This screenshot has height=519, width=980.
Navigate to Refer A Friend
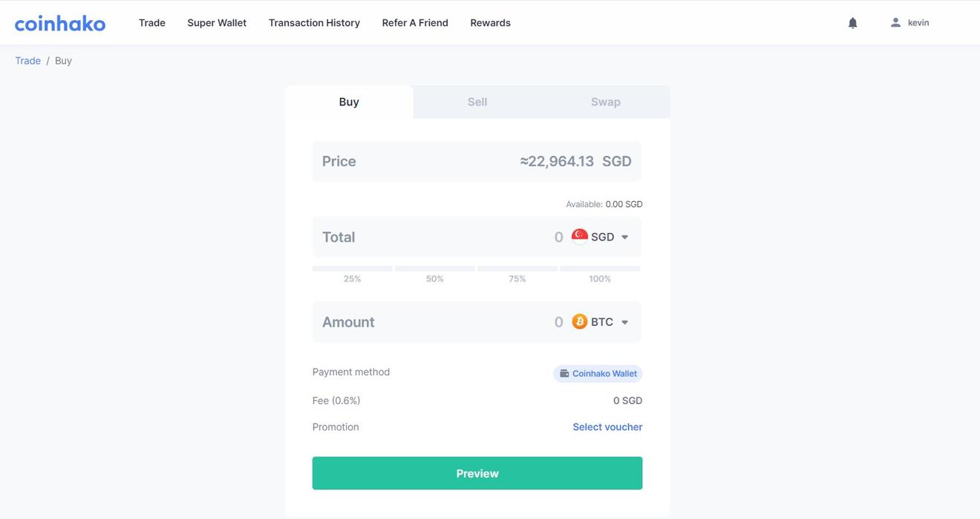pyautogui.click(x=414, y=22)
